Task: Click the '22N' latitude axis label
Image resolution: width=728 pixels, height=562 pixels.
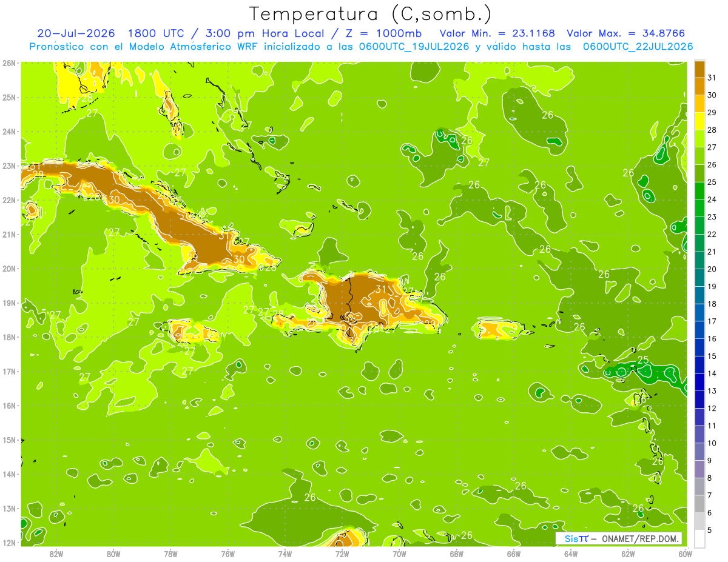Action: tap(8, 200)
